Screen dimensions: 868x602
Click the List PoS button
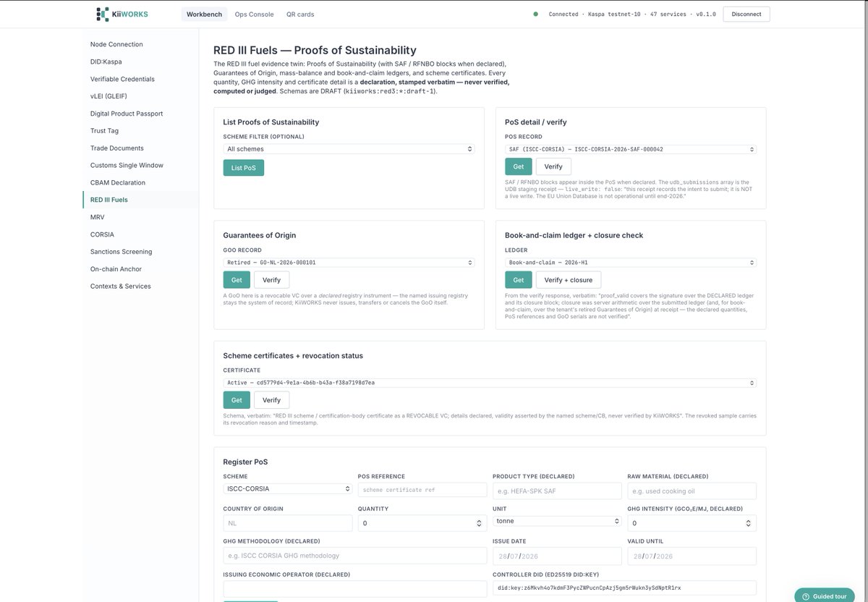244,168
